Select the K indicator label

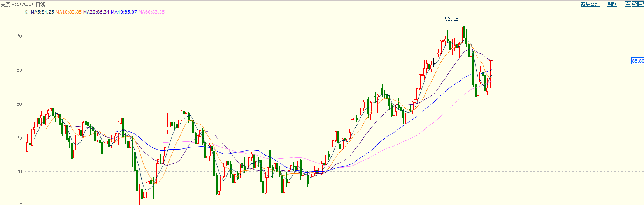tap(26, 12)
